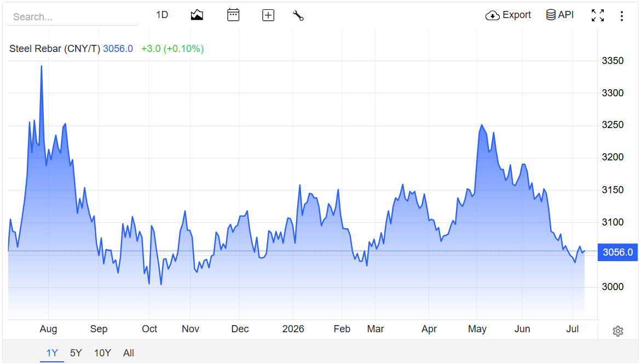
Task: Click the Steel Rebar (CNY/T) title
Action: point(55,49)
